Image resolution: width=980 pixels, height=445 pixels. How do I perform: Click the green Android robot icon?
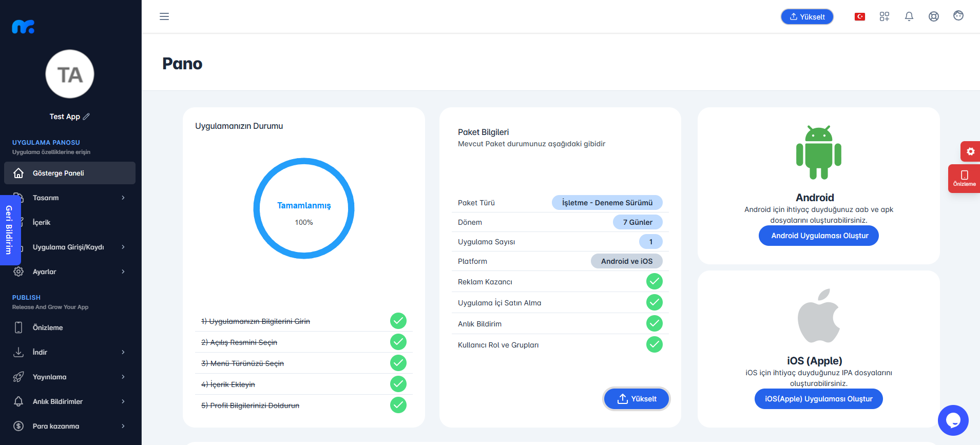click(x=819, y=152)
